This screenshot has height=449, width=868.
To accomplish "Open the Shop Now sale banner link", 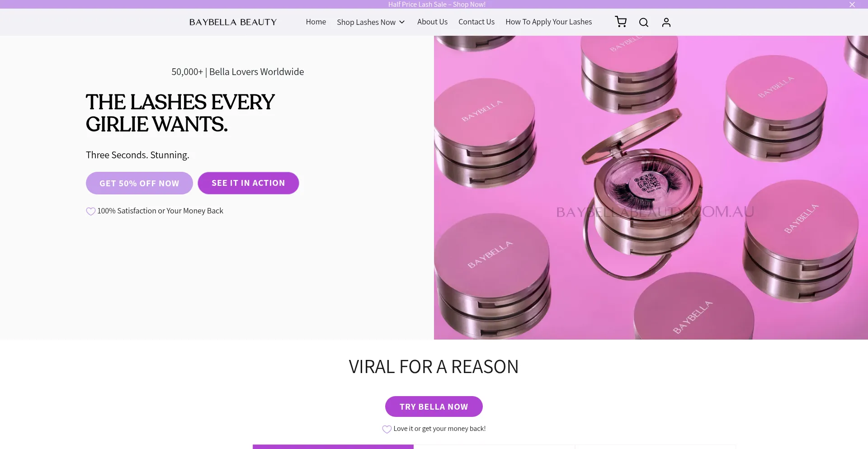I will 436,4.
